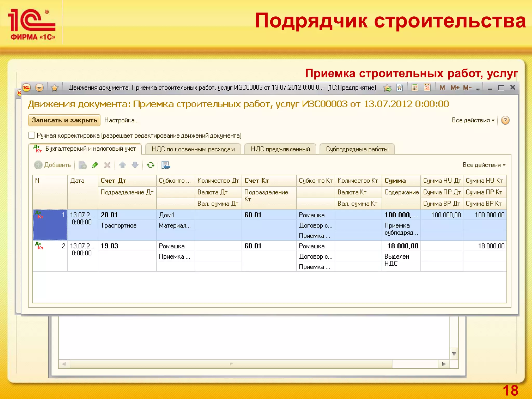Viewport: 532px width, 399px height.
Task: Expand the small title bar arrow dropdown
Action: [x=478, y=89]
